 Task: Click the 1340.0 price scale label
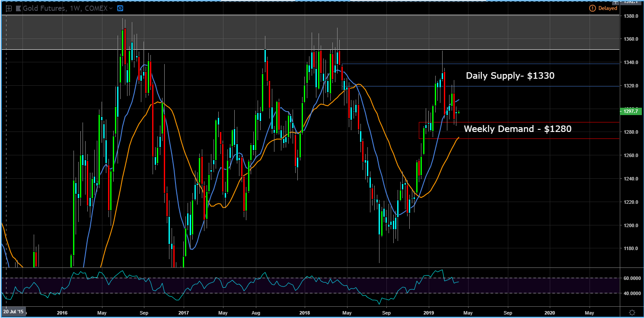coord(631,62)
